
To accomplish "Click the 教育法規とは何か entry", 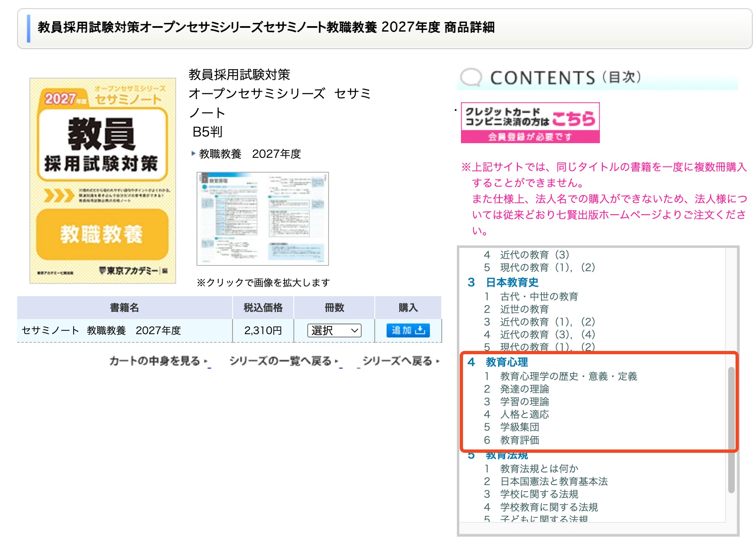I will click(x=539, y=469).
